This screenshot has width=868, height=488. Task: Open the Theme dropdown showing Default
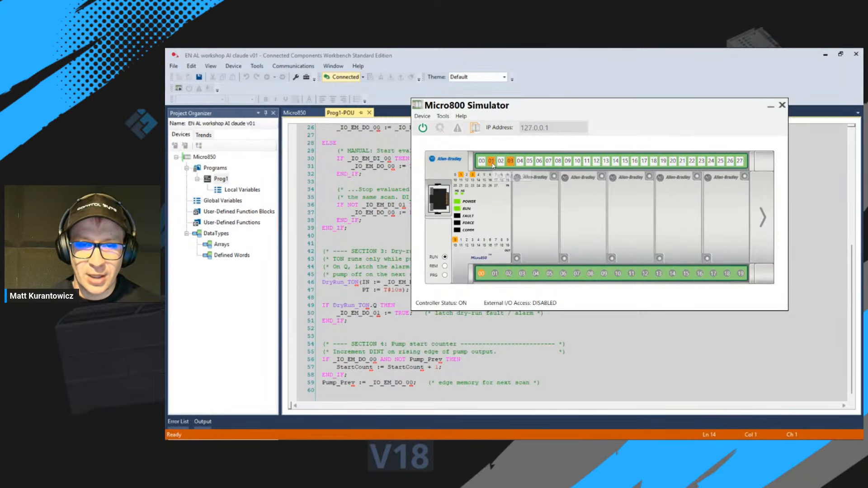(x=478, y=77)
